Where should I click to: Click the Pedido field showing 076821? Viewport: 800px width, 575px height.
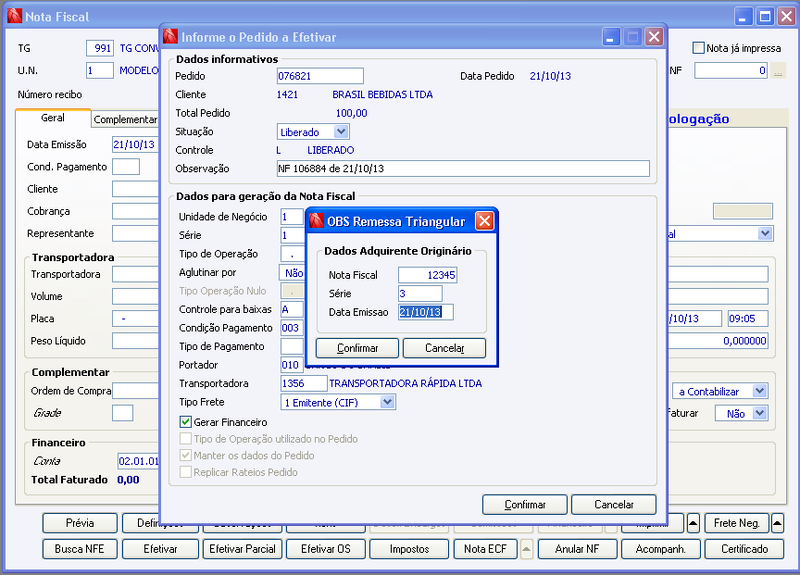[x=320, y=76]
